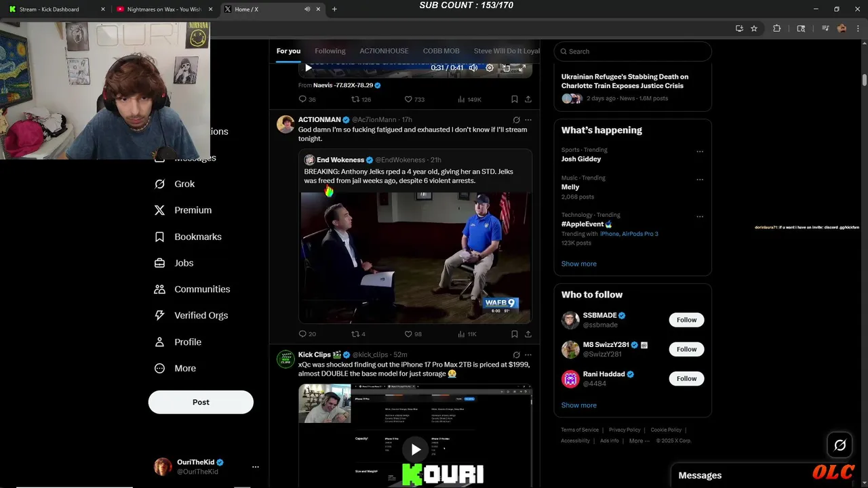Enter picture-in-picture on top video
Image resolution: width=868 pixels, height=488 pixels.
pos(506,68)
